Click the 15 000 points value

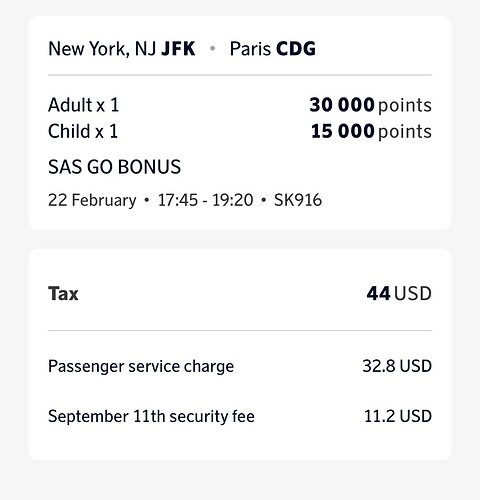click(371, 131)
